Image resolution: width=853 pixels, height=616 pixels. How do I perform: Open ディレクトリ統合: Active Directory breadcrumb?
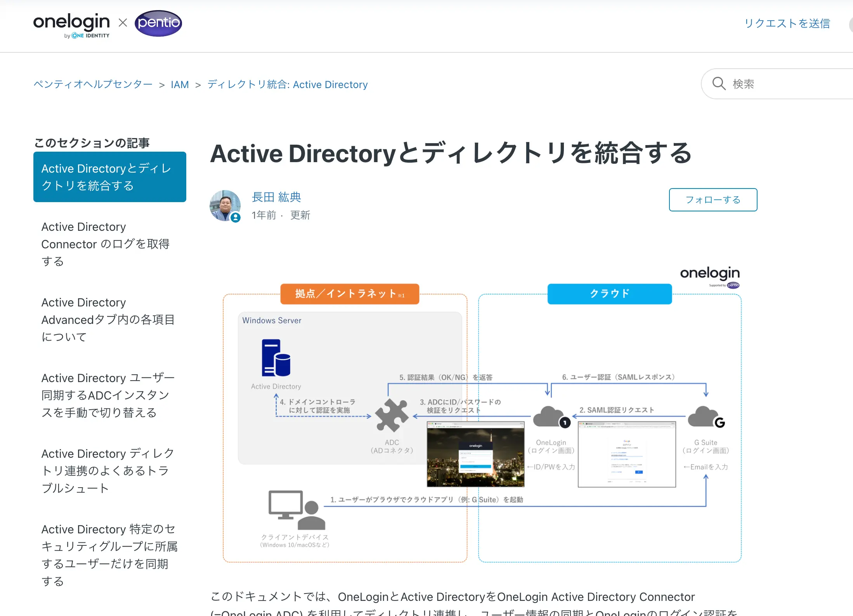pyautogui.click(x=287, y=85)
